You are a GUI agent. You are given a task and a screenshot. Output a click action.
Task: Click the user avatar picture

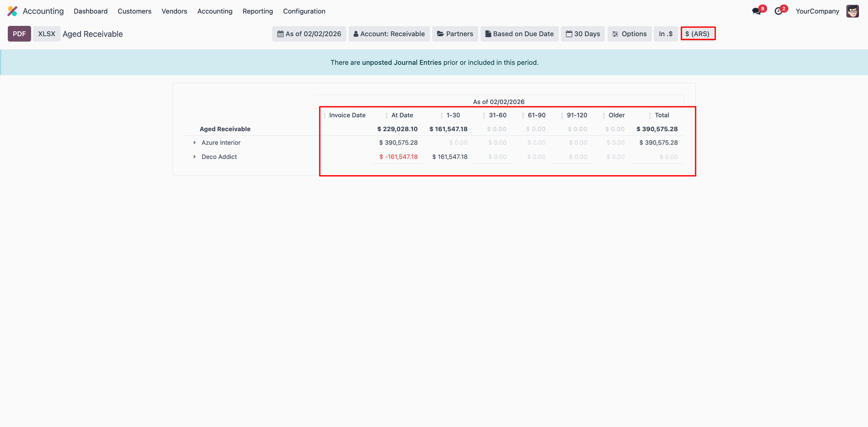pos(852,11)
